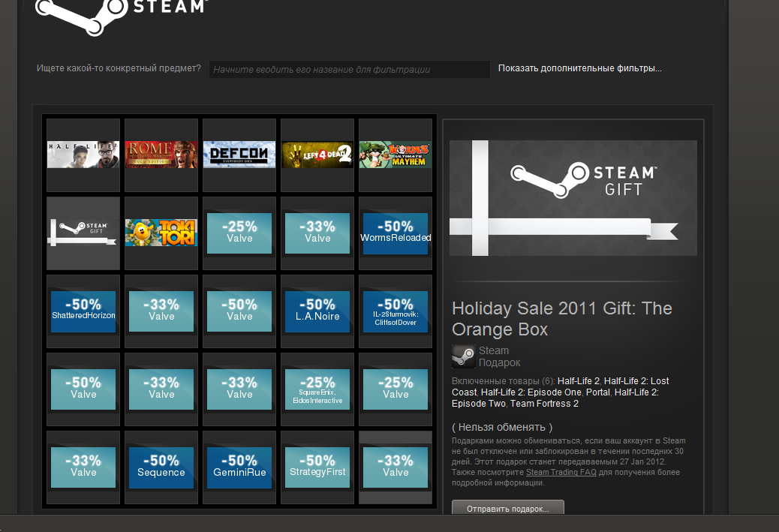Choose the -50% IL-2 Sturmovik coupon

click(x=396, y=311)
